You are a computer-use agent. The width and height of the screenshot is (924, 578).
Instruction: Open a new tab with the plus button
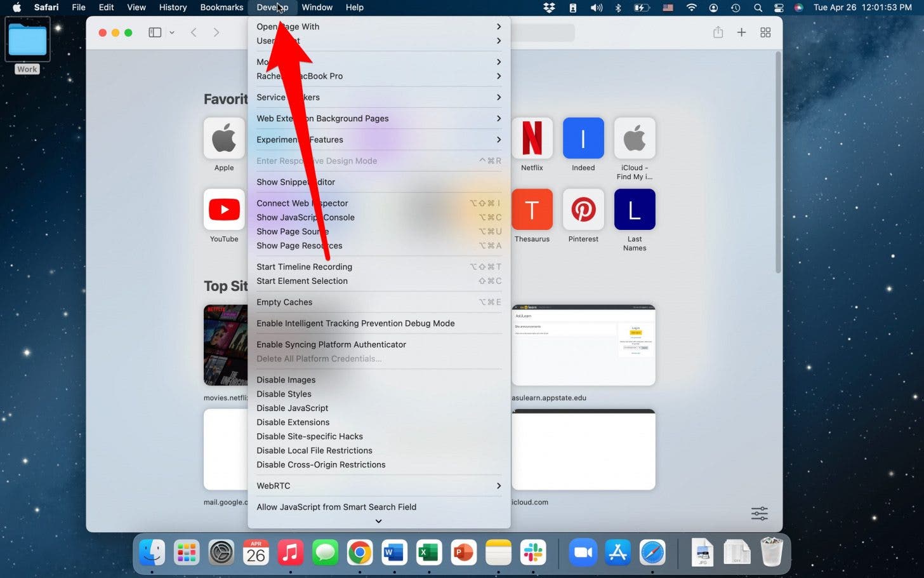pyautogui.click(x=741, y=32)
